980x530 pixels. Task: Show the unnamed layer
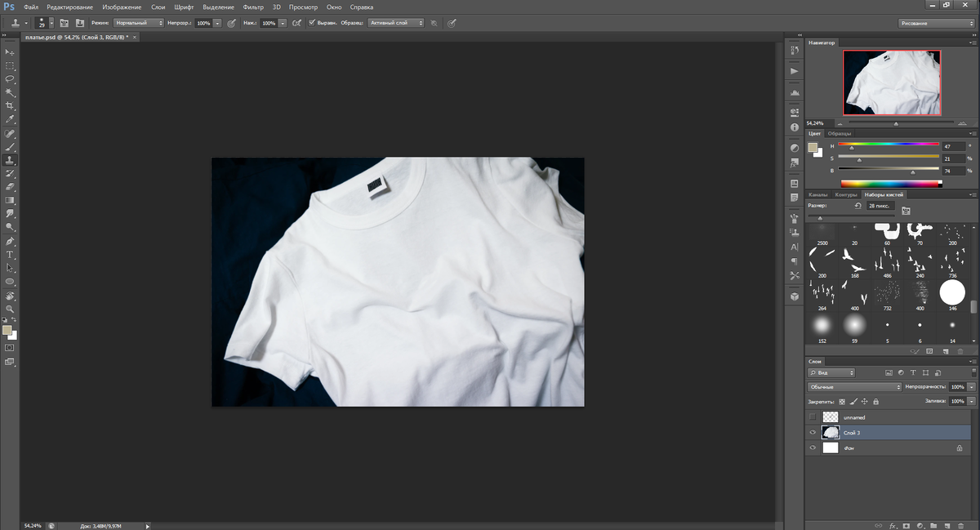[x=813, y=416]
